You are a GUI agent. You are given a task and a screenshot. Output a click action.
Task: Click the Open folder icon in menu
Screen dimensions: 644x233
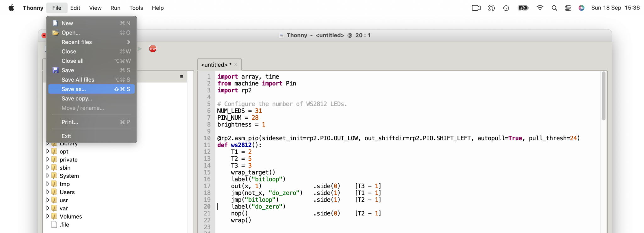pos(55,33)
